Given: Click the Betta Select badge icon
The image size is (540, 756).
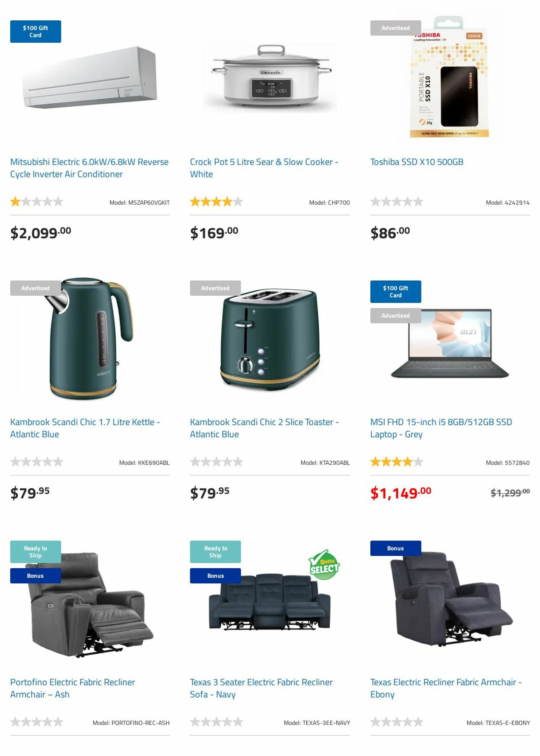Looking at the screenshot, I should (x=324, y=564).
